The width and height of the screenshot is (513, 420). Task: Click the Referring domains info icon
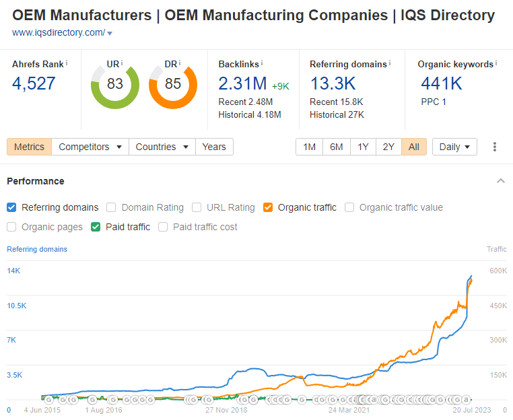[x=390, y=63]
